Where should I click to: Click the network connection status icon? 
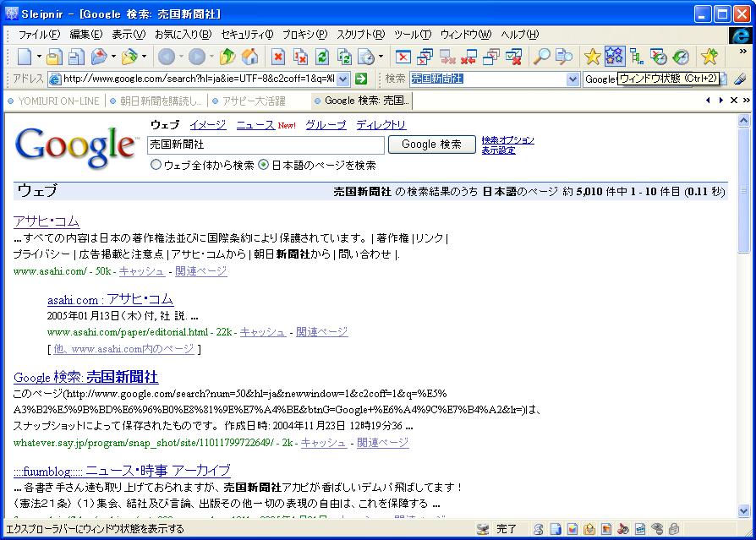(x=482, y=529)
